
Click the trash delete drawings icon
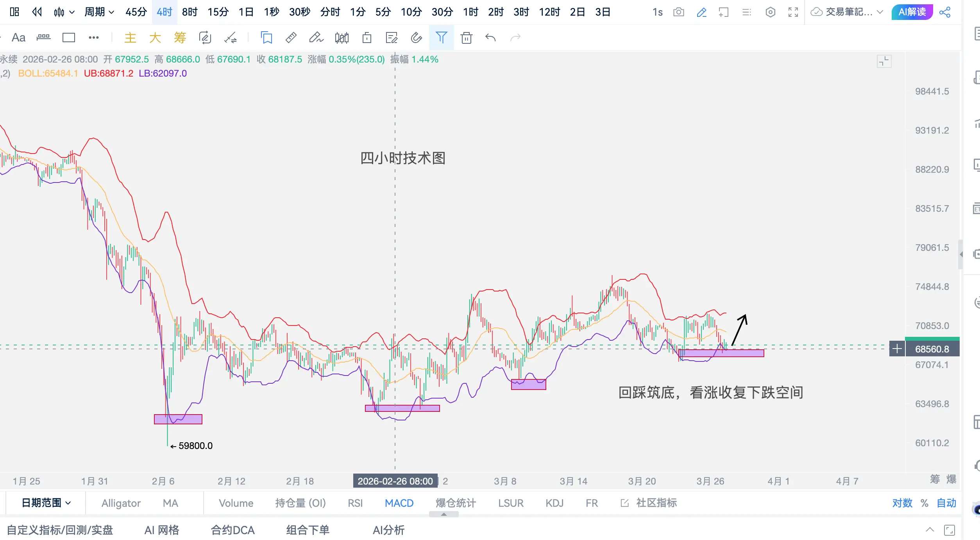[466, 38]
